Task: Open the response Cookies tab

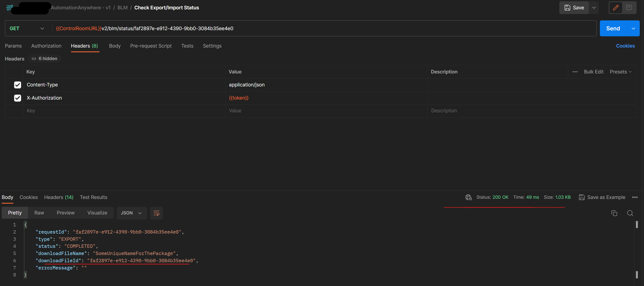Action: 29,197
